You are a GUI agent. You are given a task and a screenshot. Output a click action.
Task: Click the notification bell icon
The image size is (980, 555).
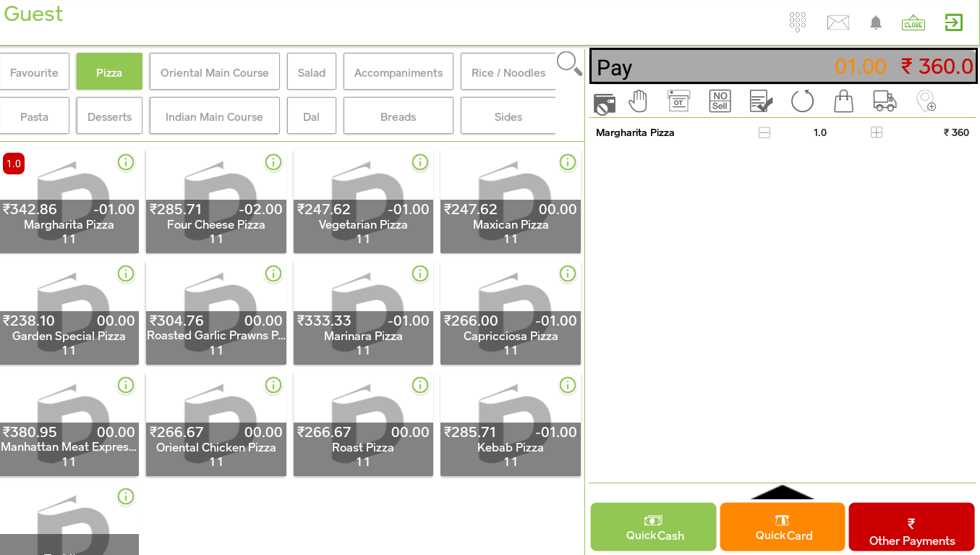[x=876, y=22]
